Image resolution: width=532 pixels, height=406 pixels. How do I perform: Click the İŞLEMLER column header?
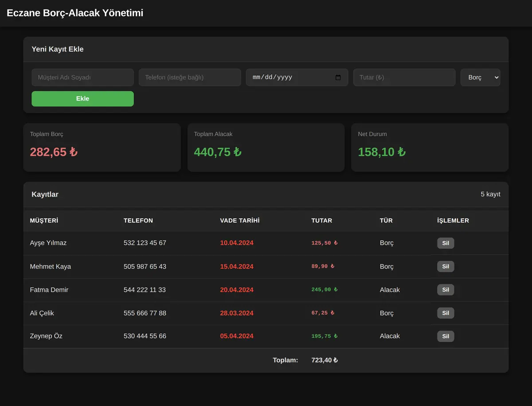point(453,221)
